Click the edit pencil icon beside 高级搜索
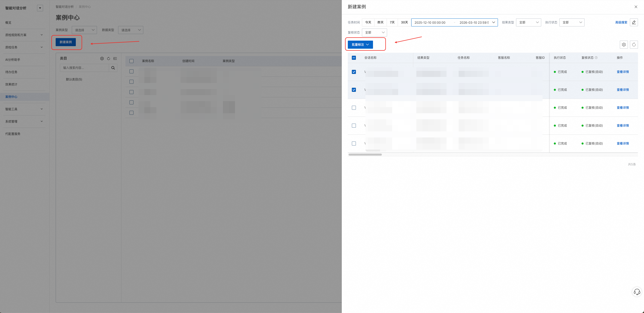The image size is (644, 313). coord(634,22)
